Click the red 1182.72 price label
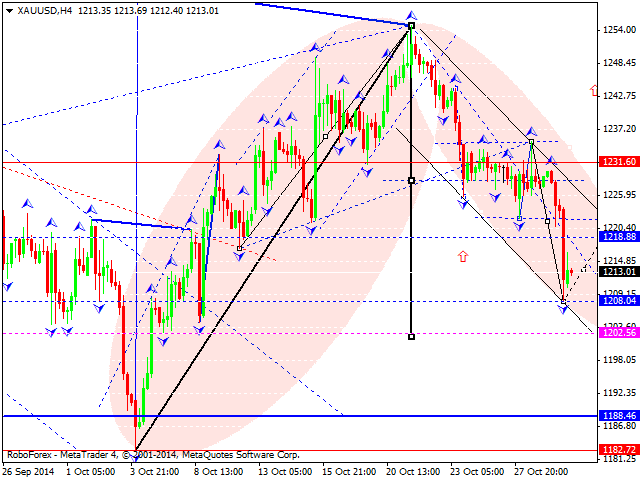 [619, 449]
